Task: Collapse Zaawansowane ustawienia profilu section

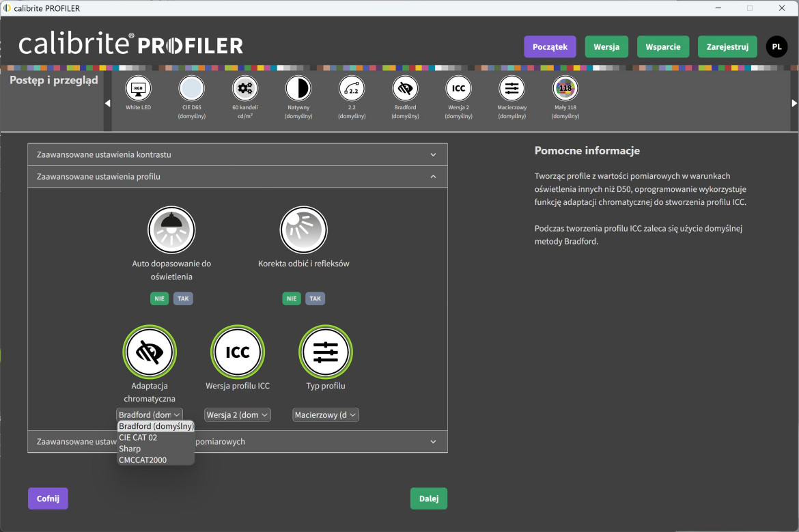Action: [238, 177]
